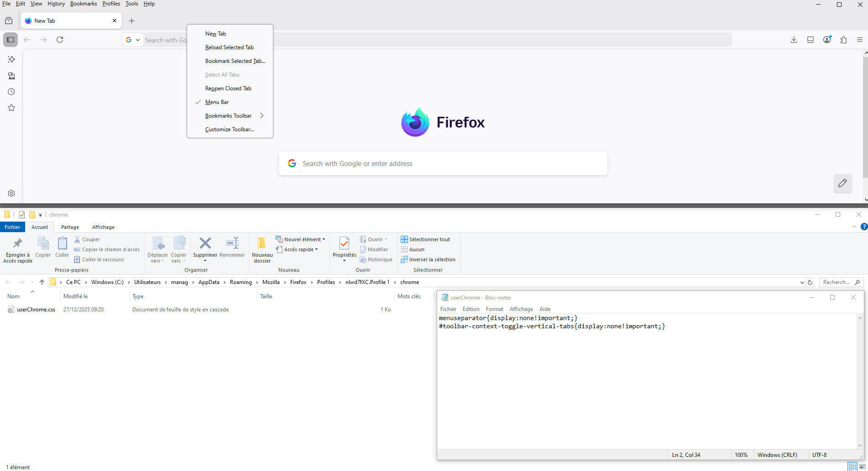This screenshot has height=471, width=868.
Task: Click Inverser la sélection in Explorer
Action: [x=428, y=259]
